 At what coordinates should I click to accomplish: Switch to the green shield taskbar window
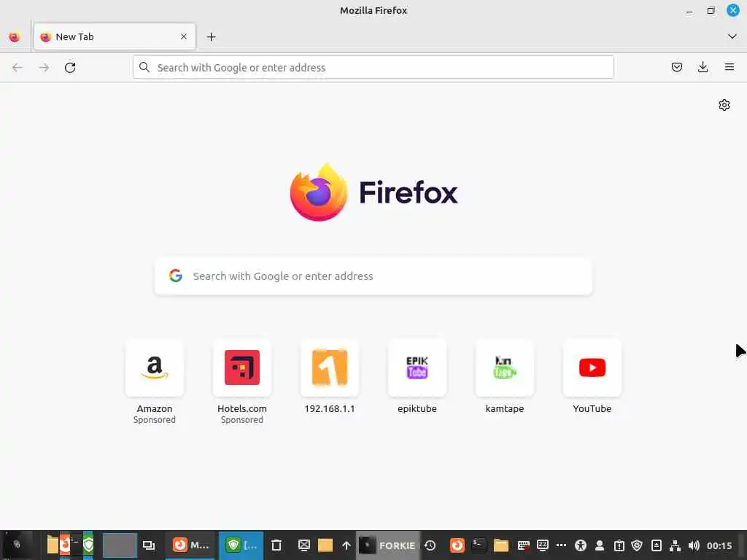coord(241,545)
